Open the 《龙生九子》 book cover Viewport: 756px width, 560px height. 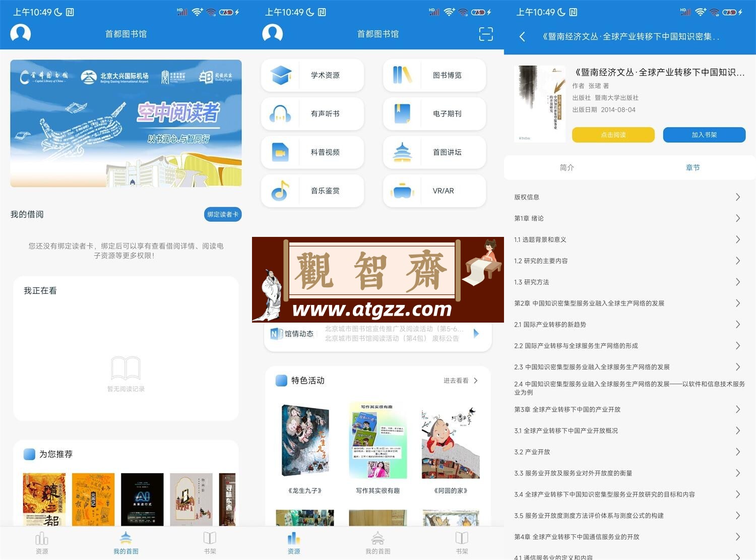305,441
